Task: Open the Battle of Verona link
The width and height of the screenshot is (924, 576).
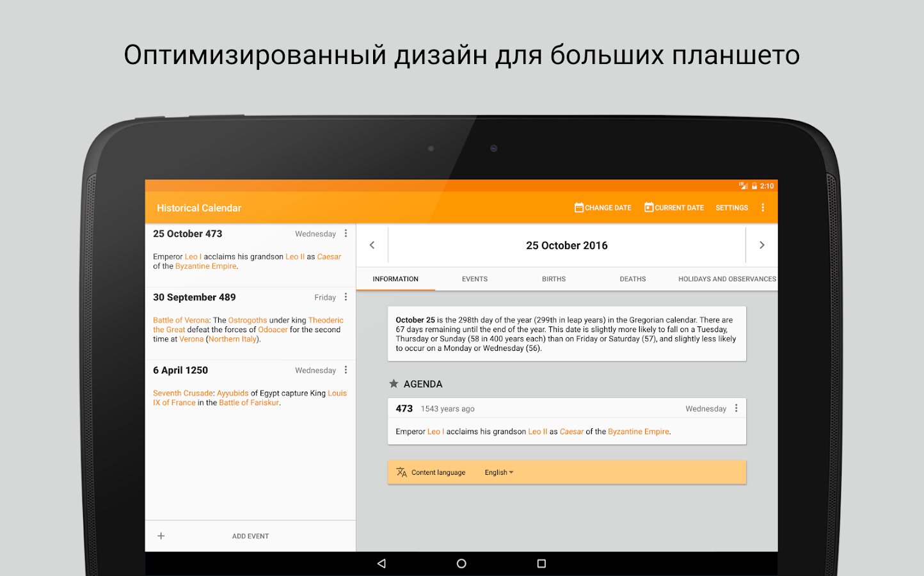Action: pos(181,320)
